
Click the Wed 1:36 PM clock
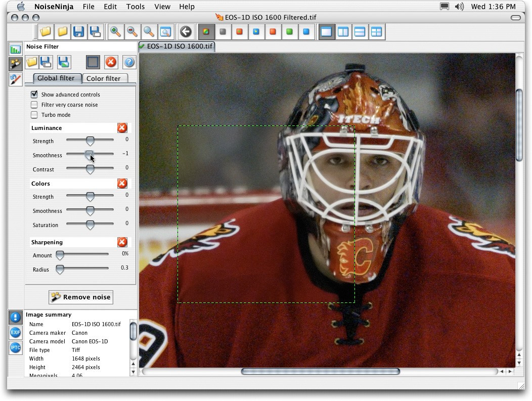click(494, 7)
